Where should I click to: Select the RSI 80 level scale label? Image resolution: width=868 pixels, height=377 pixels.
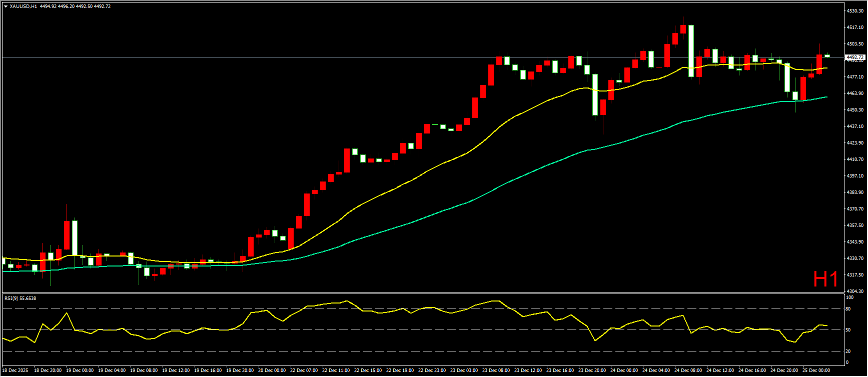[x=848, y=309]
